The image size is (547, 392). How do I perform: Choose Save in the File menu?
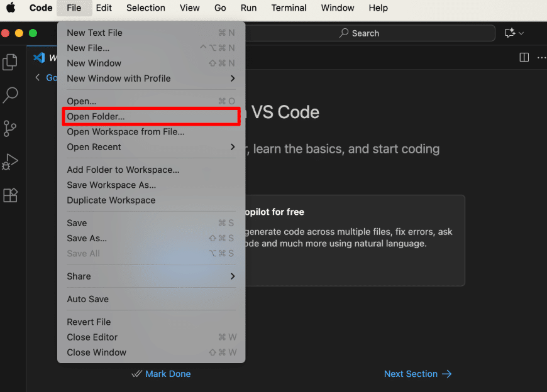pyautogui.click(x=151, y=224)
